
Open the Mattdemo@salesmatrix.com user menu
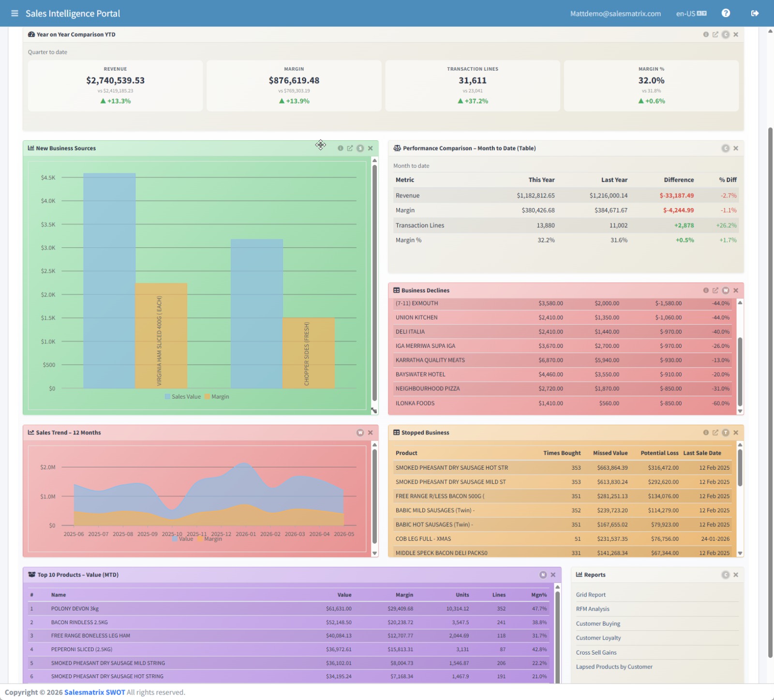pos(615,14)
